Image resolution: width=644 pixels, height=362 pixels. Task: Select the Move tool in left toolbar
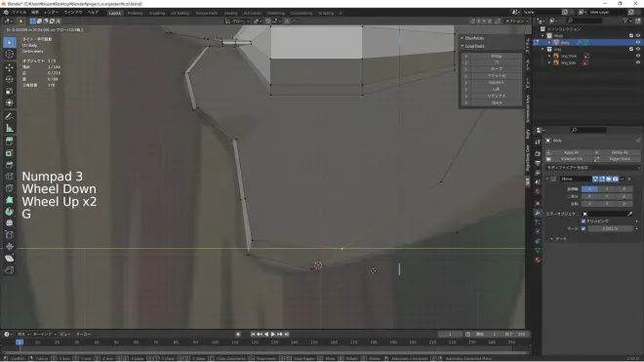pyautogui.click(x=10, y=67)
